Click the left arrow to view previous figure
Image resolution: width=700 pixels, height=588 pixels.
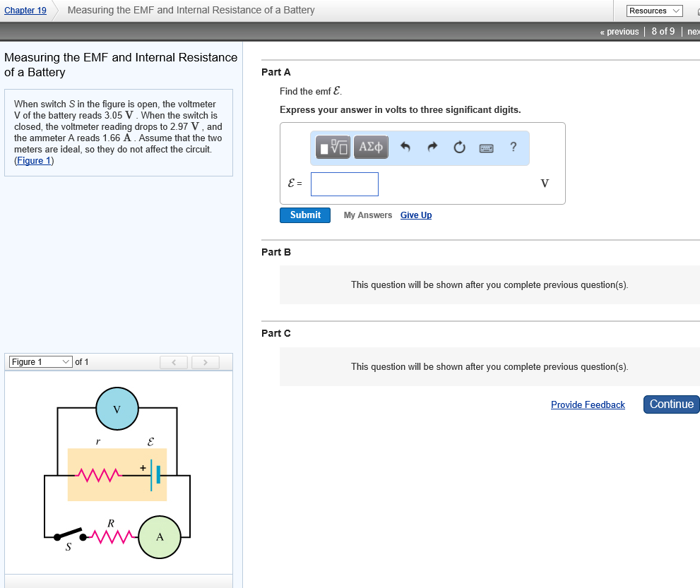coord(174,361)
